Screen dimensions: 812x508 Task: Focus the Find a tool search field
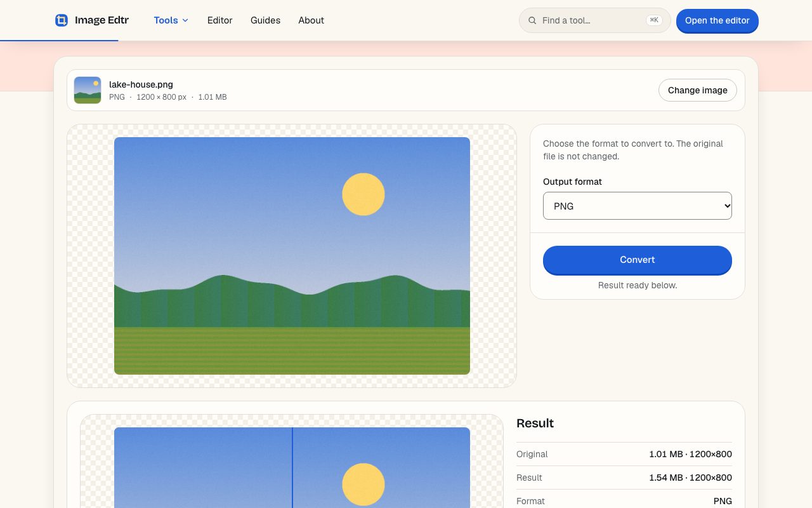[594, 20]
